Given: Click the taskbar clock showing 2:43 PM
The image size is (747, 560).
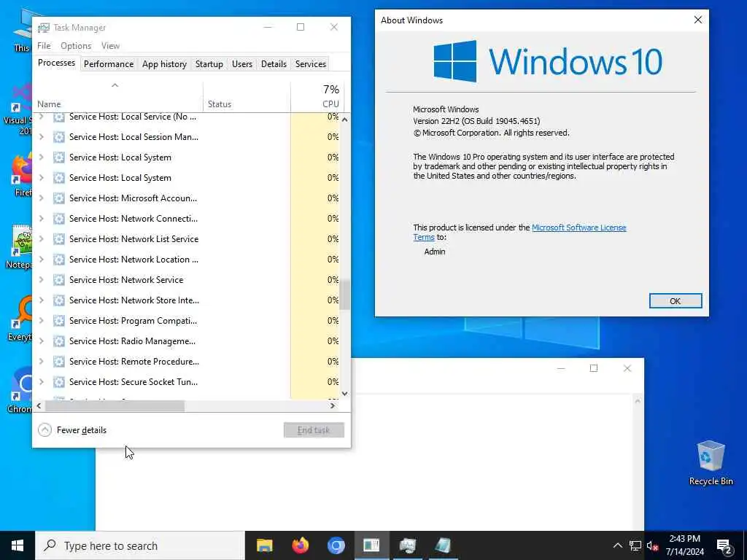Looking at the screenshot, I should (684, 545).
